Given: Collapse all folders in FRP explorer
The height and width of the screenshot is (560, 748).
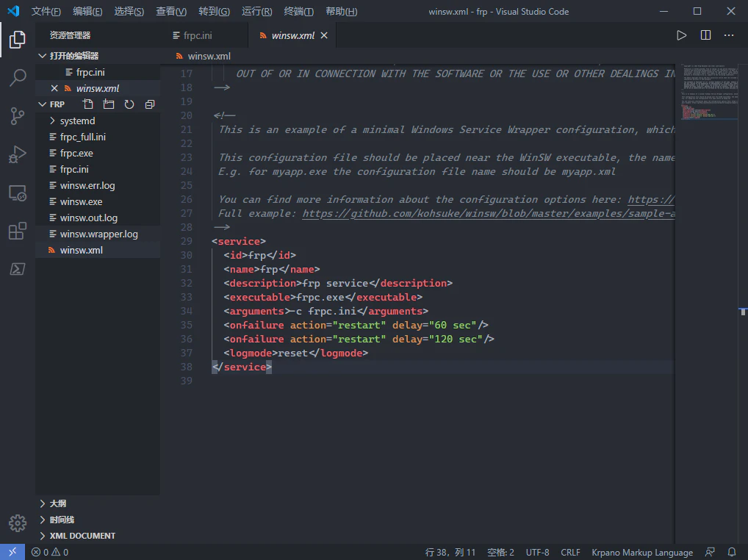Looking at the screenshot, I should (x=150, y=104).
